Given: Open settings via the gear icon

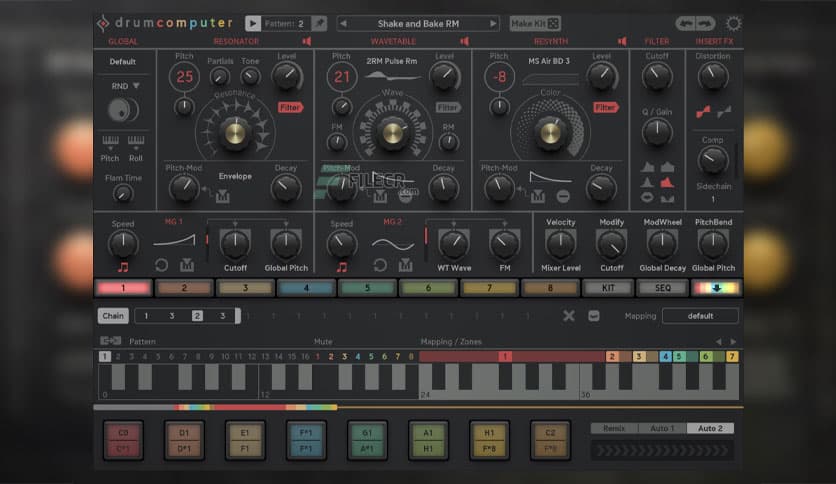Looking at the screenshot, I should [x=734, y=23].
